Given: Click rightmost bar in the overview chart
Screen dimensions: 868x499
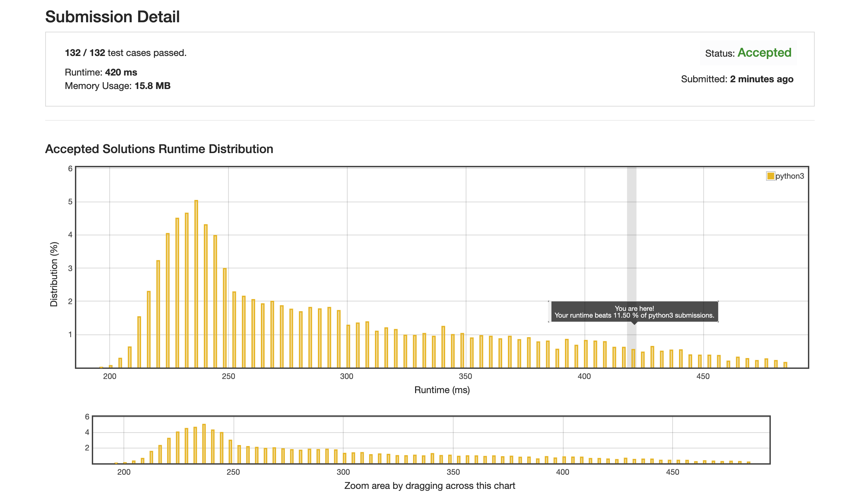Looking at the screenshot, I should pos(748,463).
